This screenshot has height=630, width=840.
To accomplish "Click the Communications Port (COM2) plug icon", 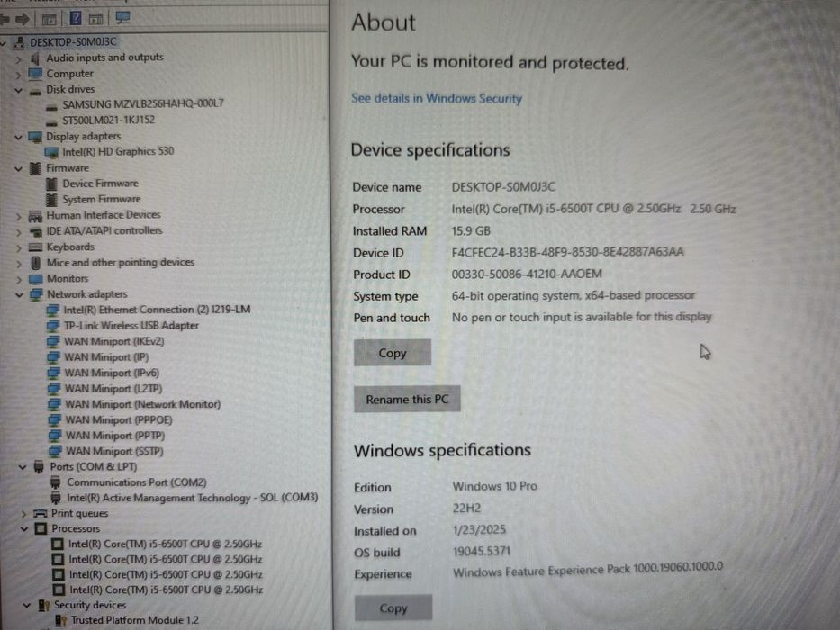I will click(56, 482).
